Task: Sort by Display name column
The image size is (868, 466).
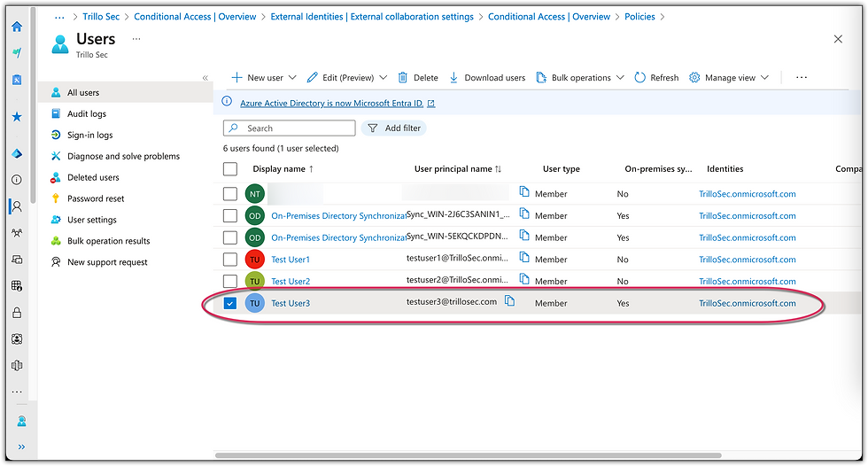Action: 283,169
